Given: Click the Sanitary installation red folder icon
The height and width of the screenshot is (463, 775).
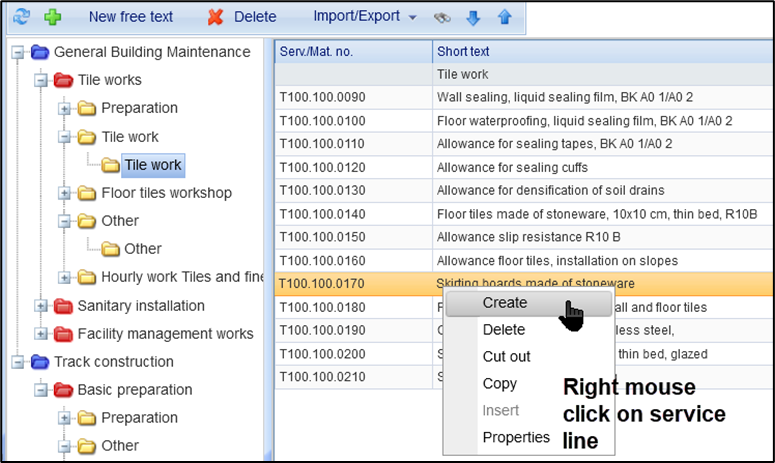Looking at the screenshot, I should [x=63, y=306].
